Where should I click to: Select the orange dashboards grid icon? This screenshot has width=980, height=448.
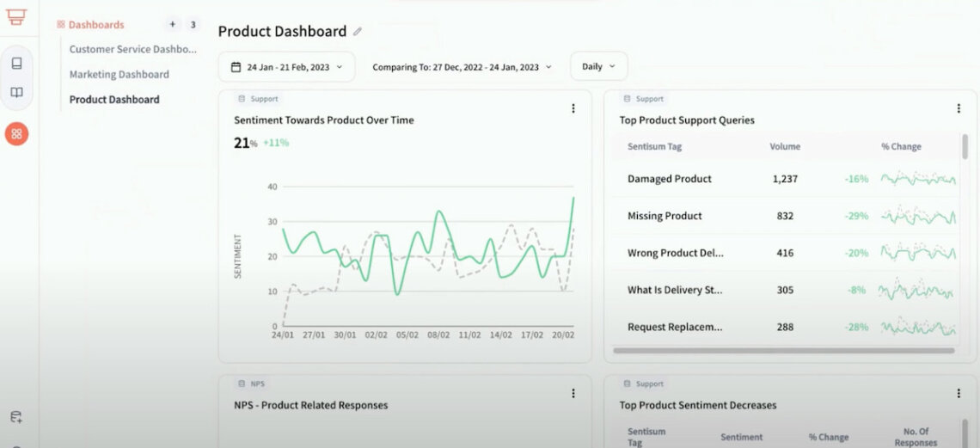coord(17,134)
